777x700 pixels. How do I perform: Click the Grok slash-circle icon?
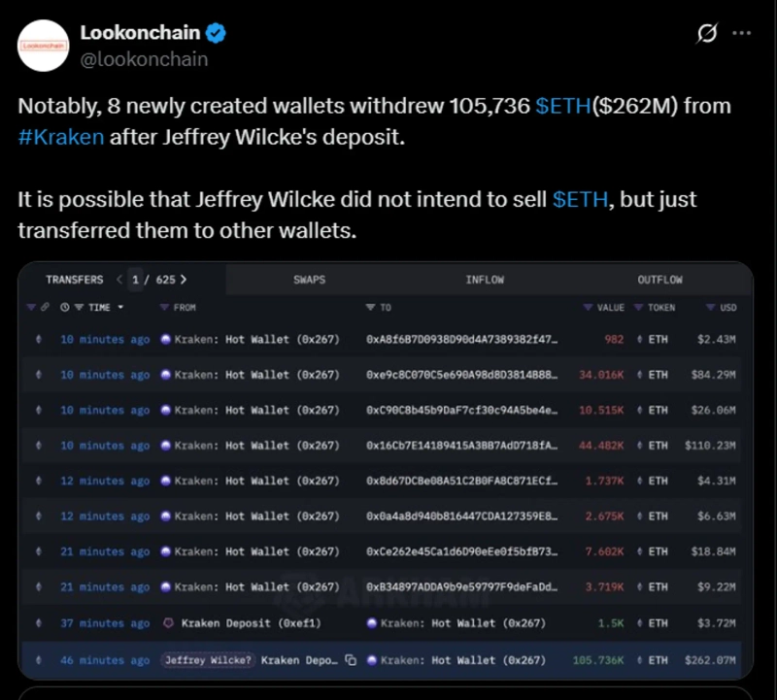click(708, 34)
